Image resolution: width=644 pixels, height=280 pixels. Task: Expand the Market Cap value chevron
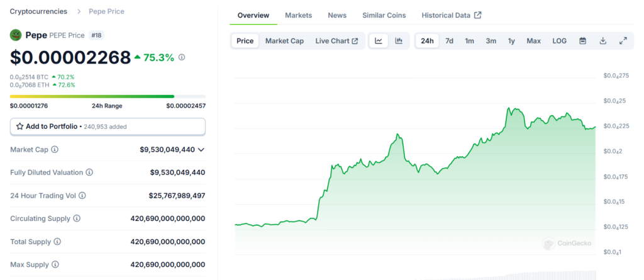tap(201, 150)
